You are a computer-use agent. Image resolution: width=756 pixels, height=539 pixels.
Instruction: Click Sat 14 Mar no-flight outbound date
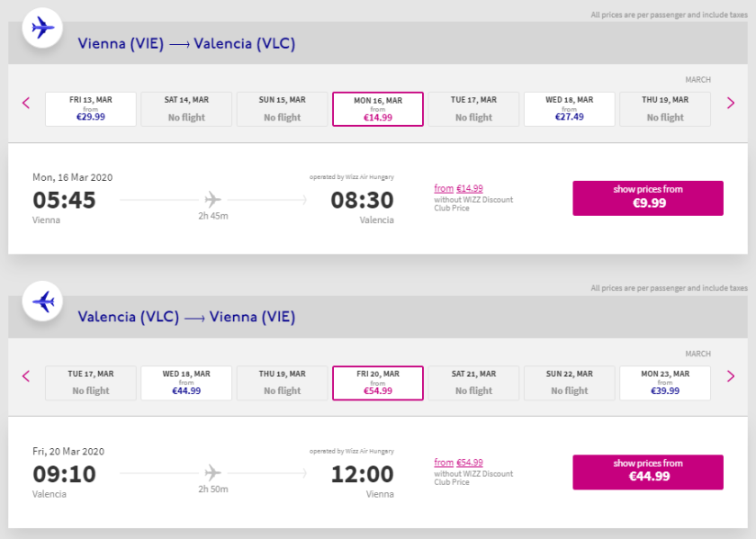(x=186, y=109)
